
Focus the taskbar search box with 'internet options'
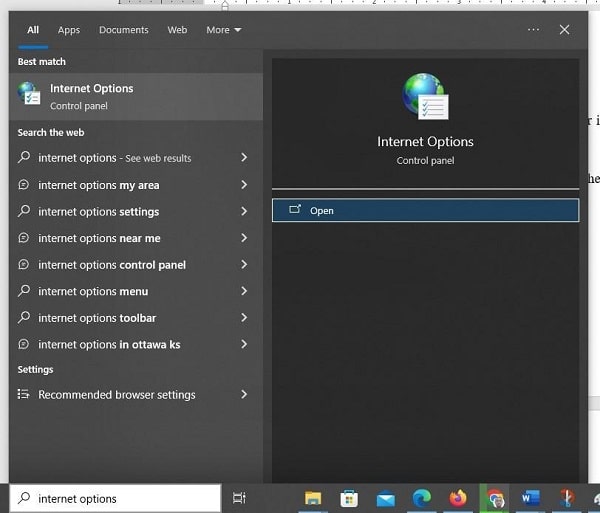coord(115,498)
